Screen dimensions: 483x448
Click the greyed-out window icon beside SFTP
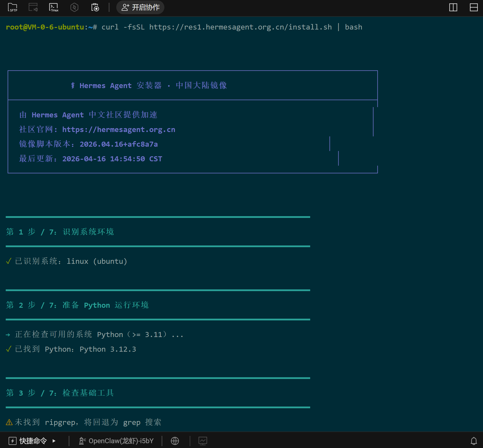pyautogui.click(x=33, y=7)
